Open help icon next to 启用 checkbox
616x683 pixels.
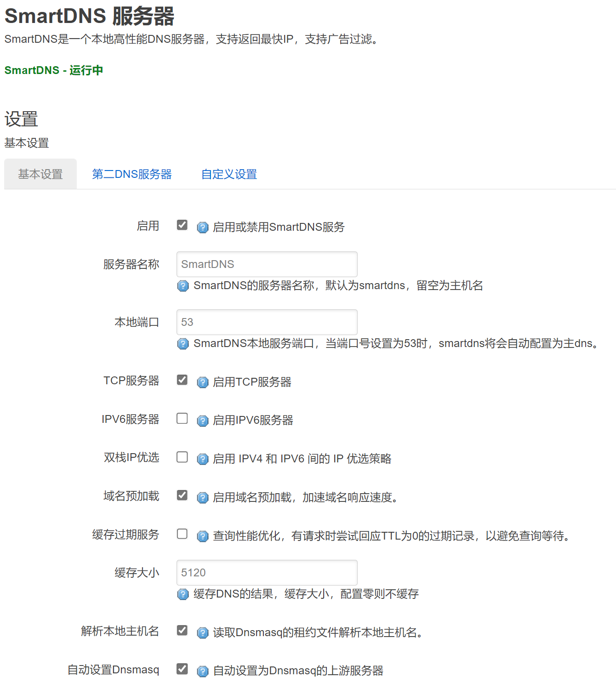(202, 227)
